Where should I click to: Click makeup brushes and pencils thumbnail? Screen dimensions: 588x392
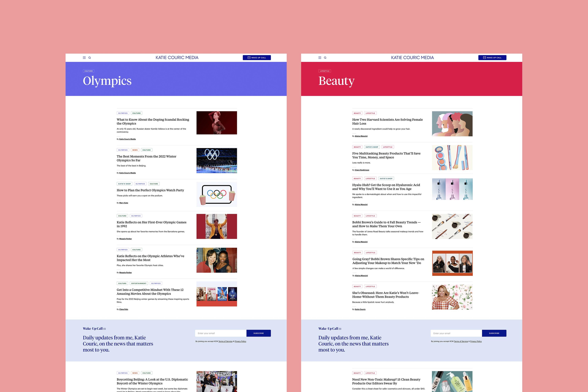(452, 226)
